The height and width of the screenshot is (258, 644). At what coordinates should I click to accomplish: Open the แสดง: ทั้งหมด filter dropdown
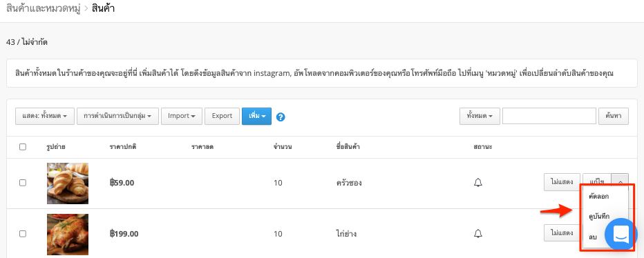click(x=45, y=116)
